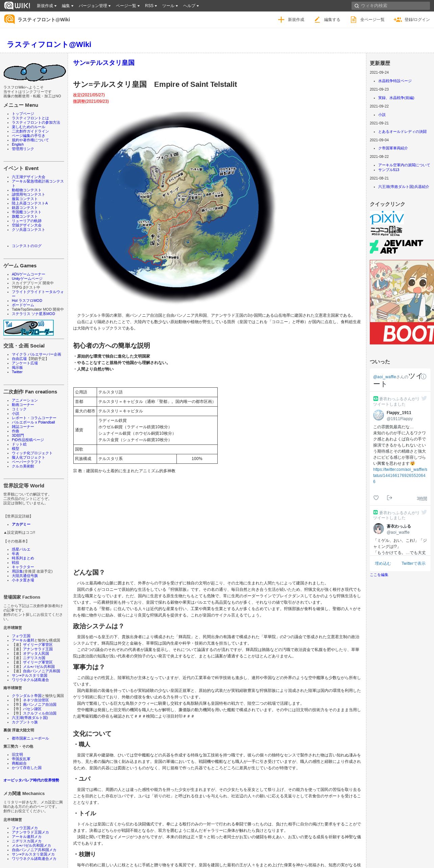Share the Flappy_1911 tweet icon
This screenshot has height=868, width=434.
pos(389,498)
